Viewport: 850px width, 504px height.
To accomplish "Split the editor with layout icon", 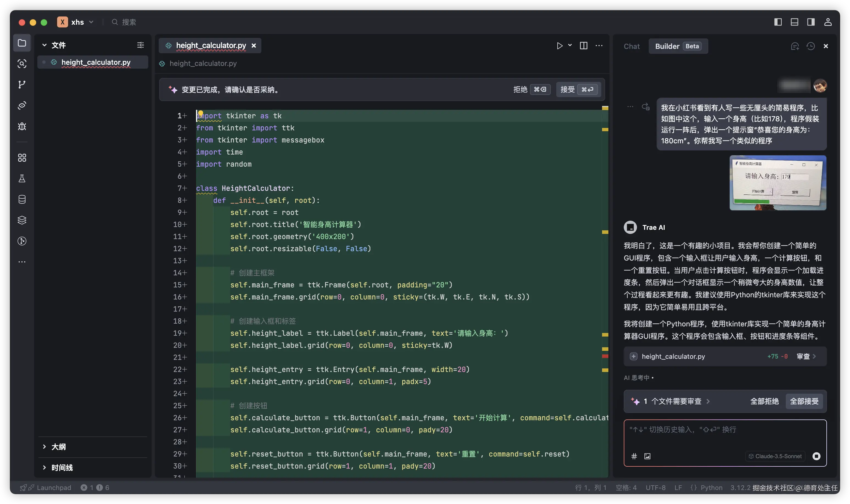I will [583, 46].
